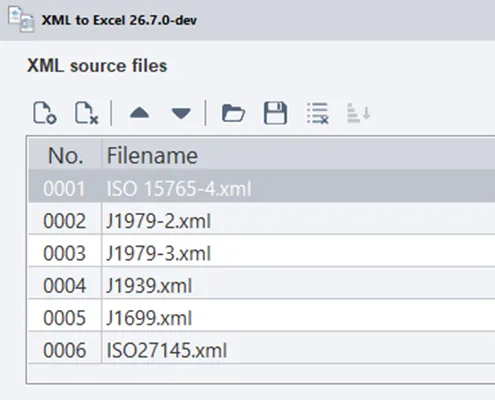The width and height of the screenshot is (495, 400).
Task: Select J1939.xml file entry
Action: (x=149, y=286)
